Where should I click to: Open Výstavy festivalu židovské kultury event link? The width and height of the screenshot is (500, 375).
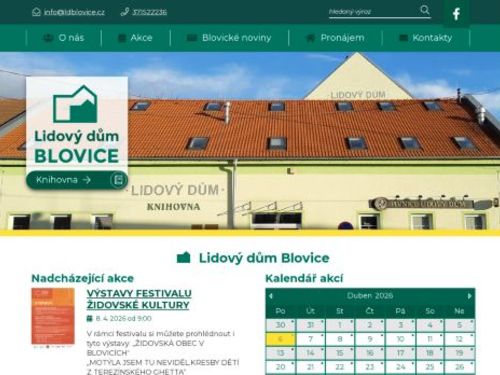[139, 299]
